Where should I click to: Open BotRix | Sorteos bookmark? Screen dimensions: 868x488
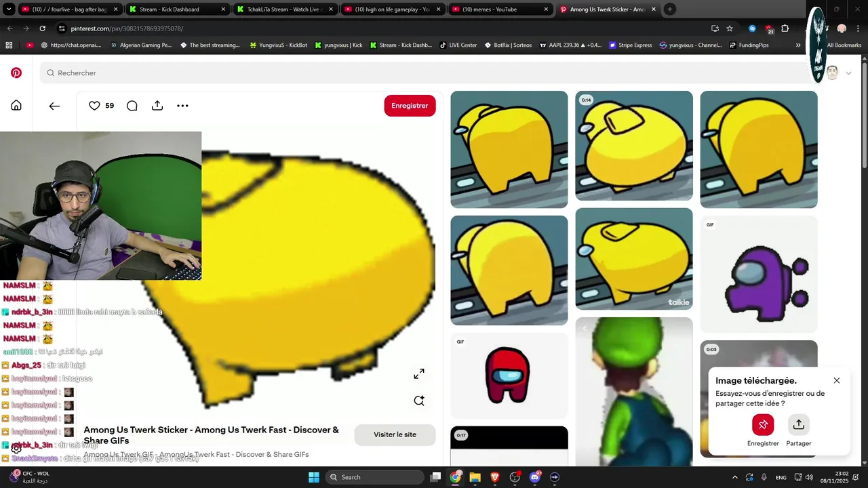pos(508,45)
